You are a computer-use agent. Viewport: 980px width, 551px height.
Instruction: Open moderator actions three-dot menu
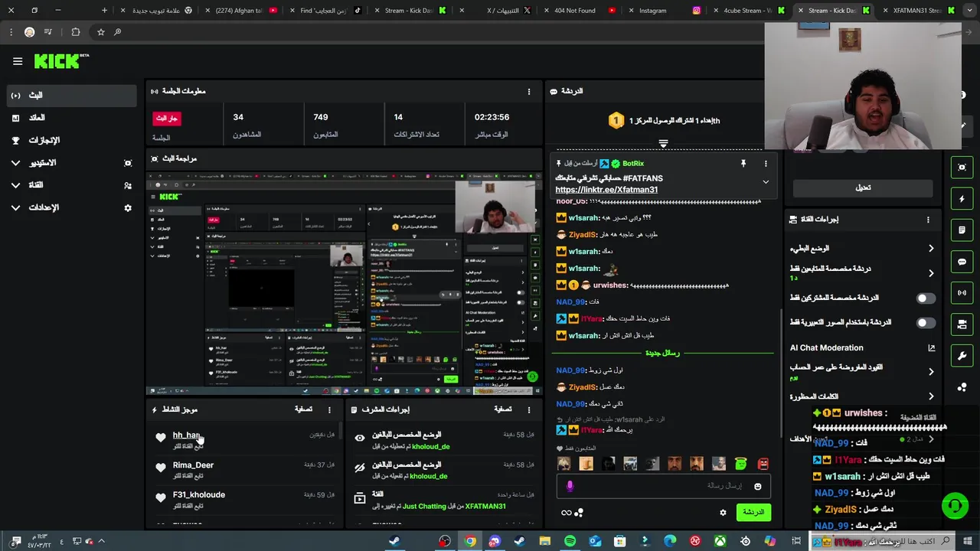[528, 410]
